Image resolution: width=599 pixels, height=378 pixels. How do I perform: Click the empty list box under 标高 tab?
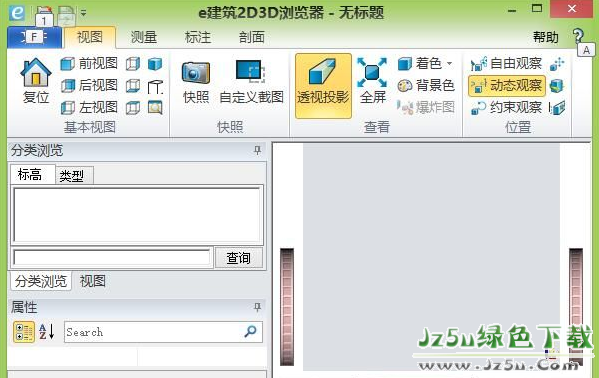[x=137, y=215]
